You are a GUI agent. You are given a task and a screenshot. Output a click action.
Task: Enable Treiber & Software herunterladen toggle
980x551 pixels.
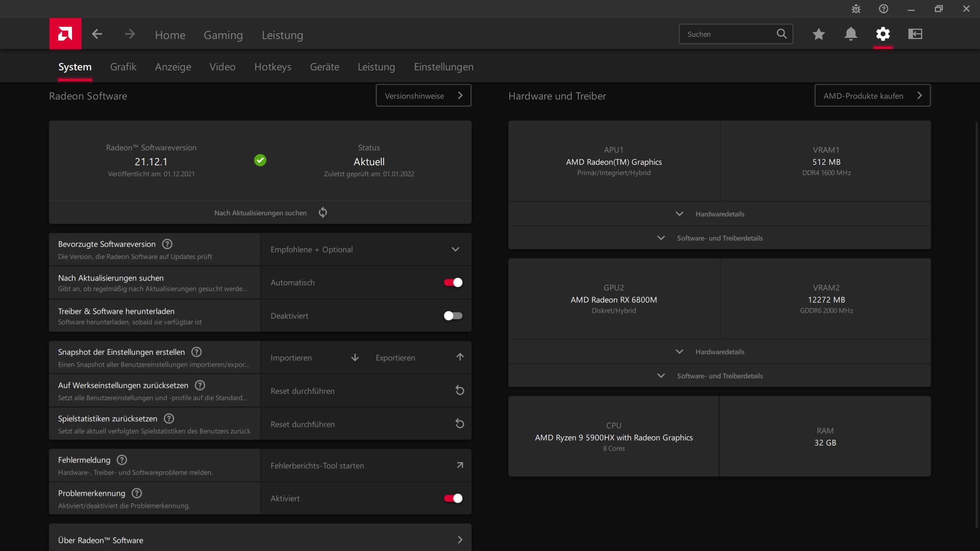click(x=453, y=316)
